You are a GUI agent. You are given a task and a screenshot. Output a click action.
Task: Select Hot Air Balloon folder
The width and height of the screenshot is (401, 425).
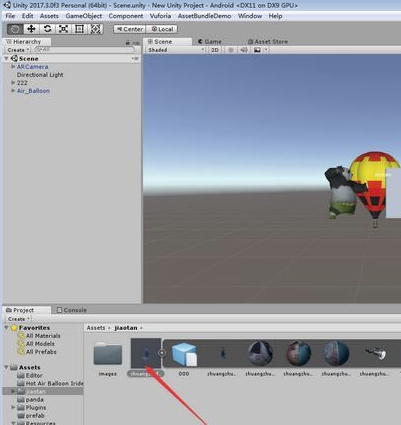click(50, 383)
